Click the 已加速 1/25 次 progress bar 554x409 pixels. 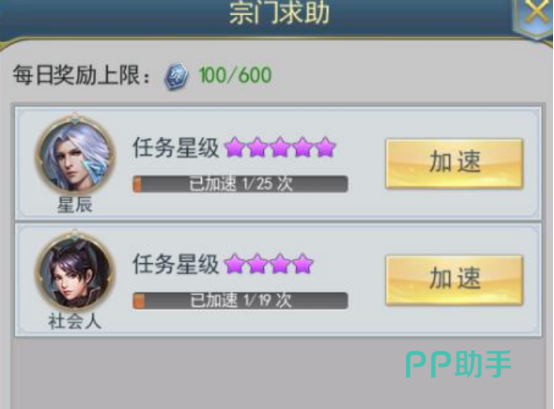(x=240, y=184)
